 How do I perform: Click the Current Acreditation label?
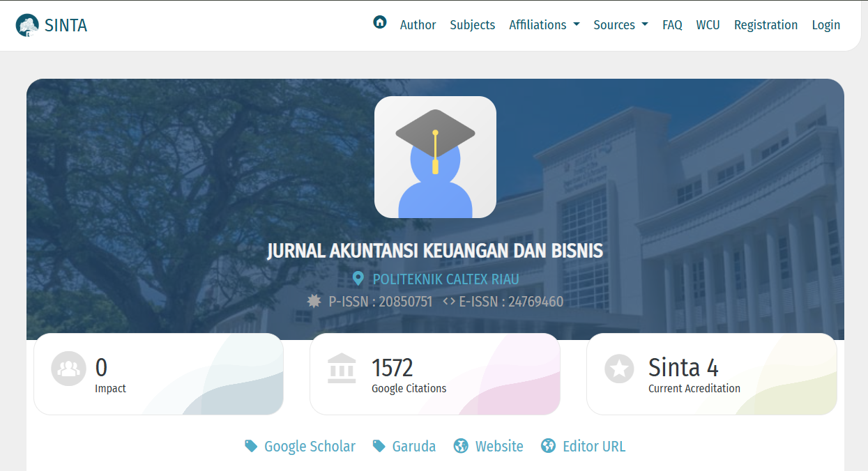pos(694,389)
